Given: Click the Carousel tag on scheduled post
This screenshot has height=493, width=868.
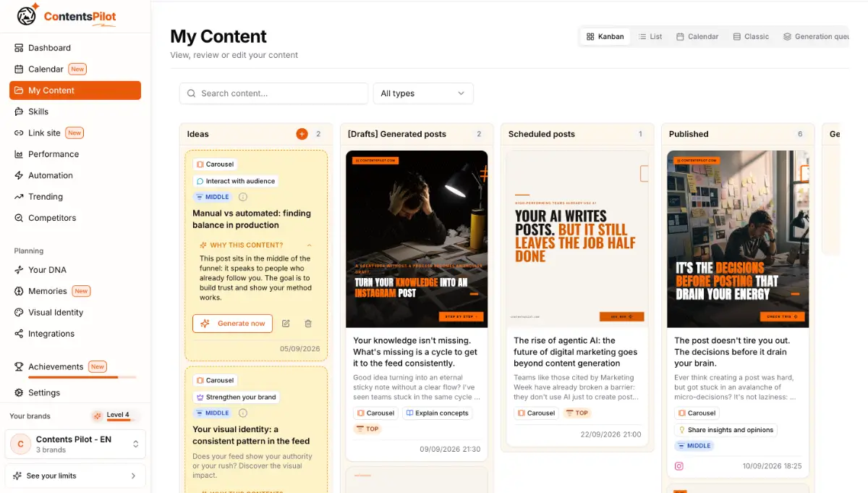Looking at the screenshot, I should 536,413.
